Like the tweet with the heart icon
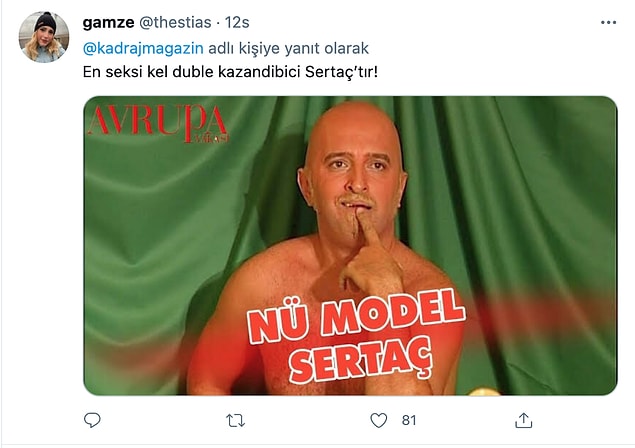The height and width of the screenshot is (448, 635). 379,420
